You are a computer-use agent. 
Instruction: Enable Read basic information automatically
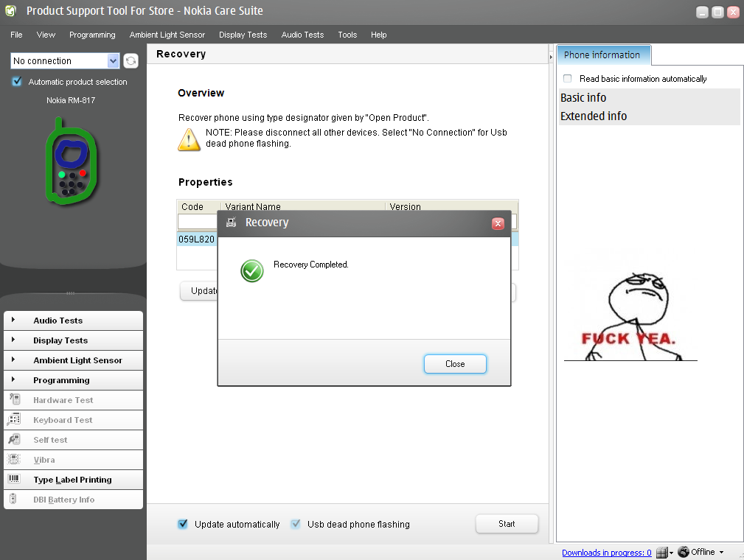coord(568,78)
